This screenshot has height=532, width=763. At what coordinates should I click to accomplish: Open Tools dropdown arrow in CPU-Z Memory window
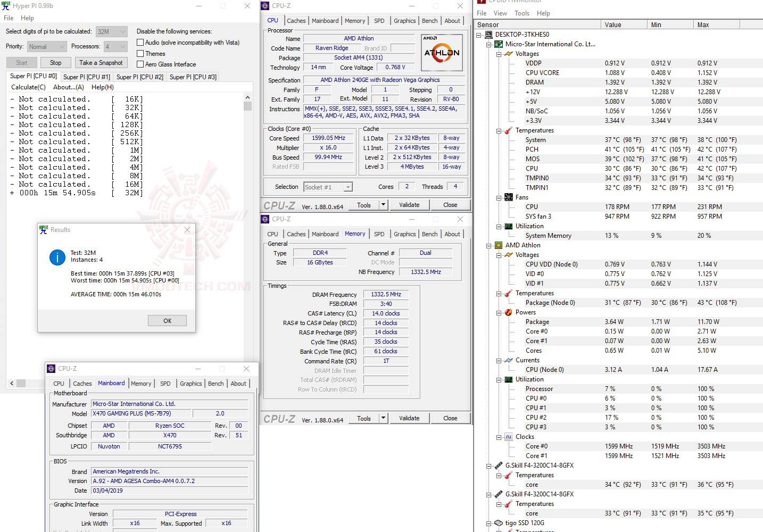tap(383, 418)
